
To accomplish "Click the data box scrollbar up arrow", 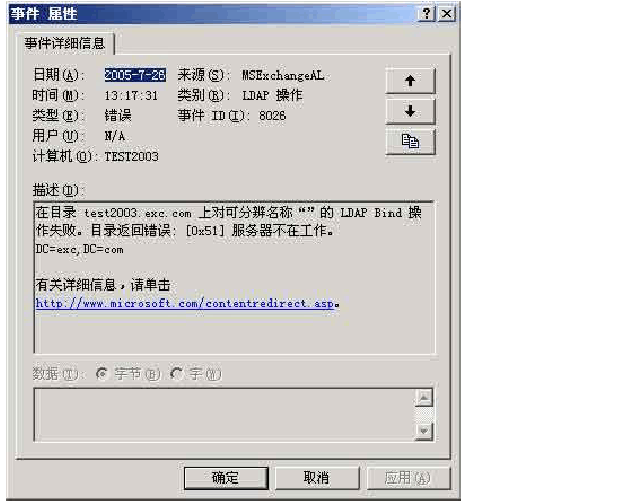I will coord(424,398).
